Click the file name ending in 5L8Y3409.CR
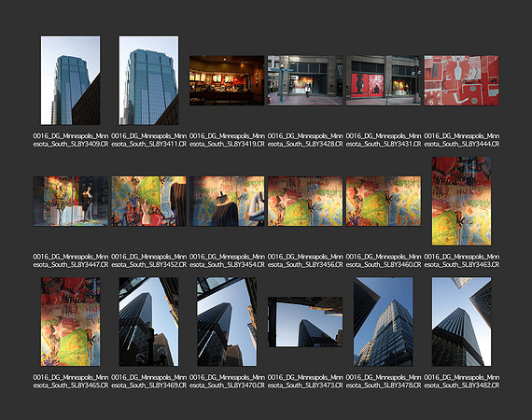532x420 pixels. click(x=71, y=140)
